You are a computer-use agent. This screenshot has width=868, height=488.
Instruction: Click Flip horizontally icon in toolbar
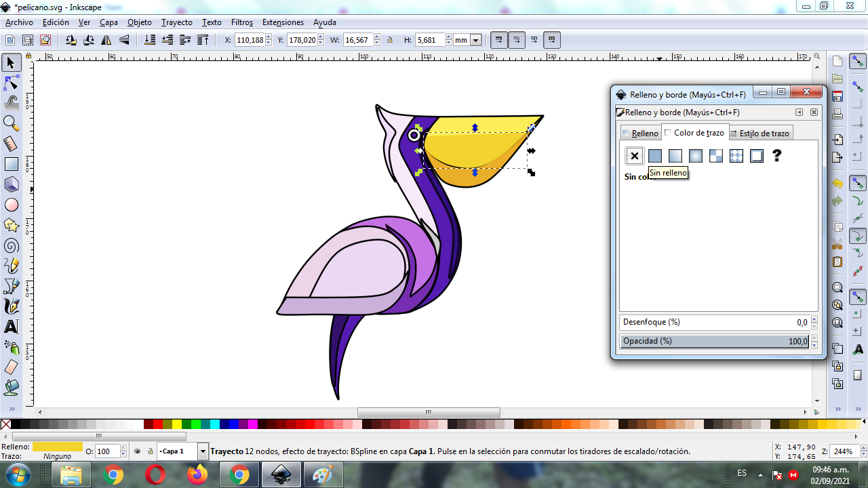pyautogui.click(x=106, y=41)
